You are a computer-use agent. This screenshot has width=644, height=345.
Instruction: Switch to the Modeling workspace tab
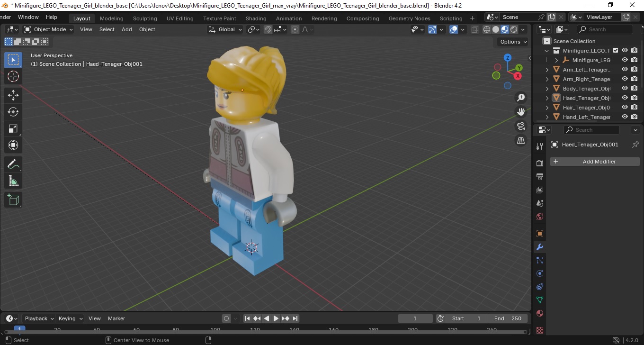click(111, 18)
